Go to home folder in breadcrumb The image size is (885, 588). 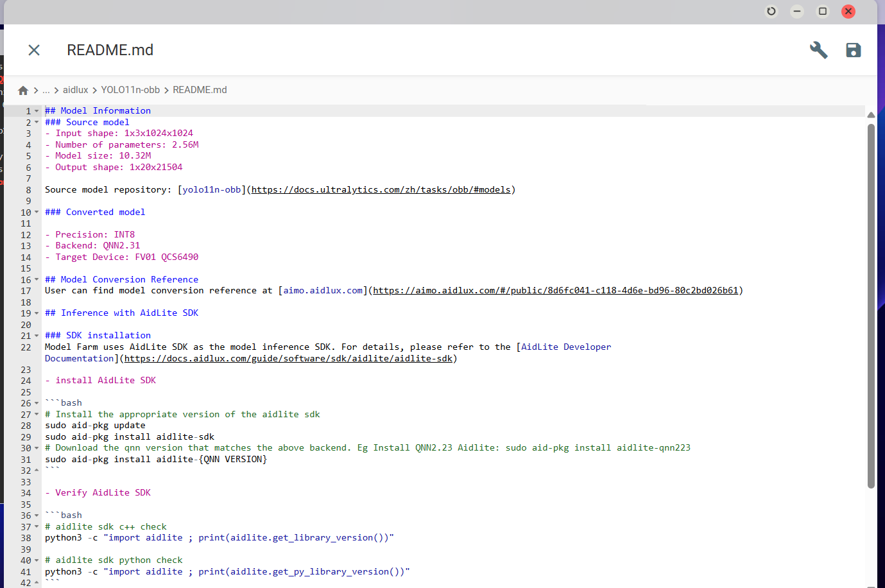point(23,91)
